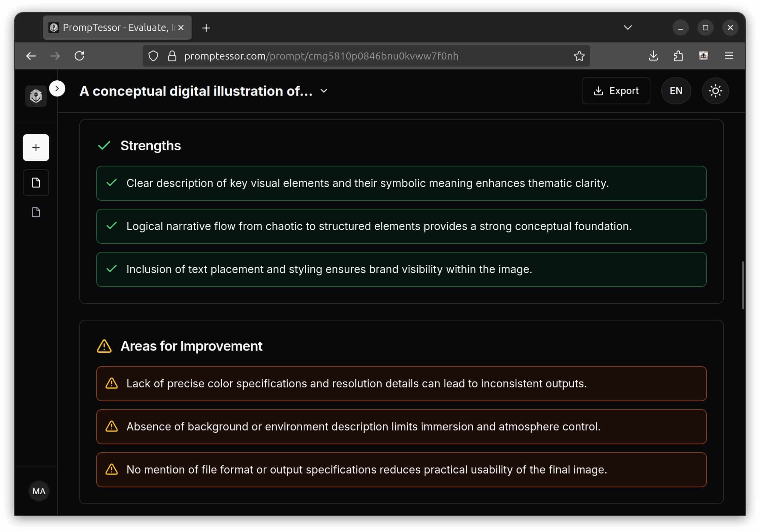This screenshot has height=532, width=760.
Task: Open the highlighted document icon in sidebar
Action: 36,183
